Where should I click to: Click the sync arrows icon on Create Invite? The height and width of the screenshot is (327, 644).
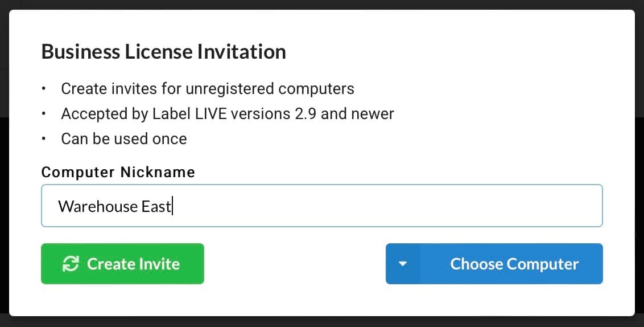(x=71, y=264)
